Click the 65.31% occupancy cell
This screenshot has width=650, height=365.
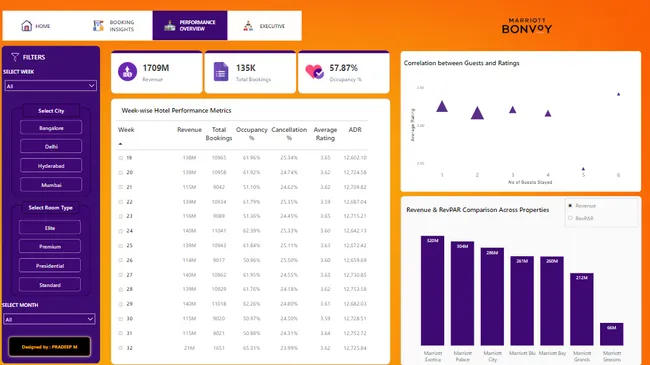[251, 348]
